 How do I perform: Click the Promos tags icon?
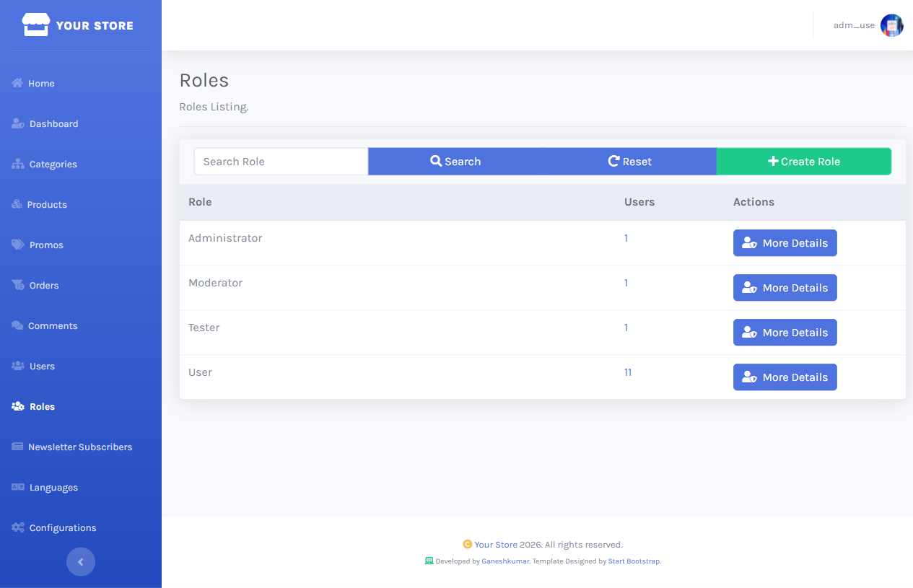pyautogui.click(x=18, y=245)
